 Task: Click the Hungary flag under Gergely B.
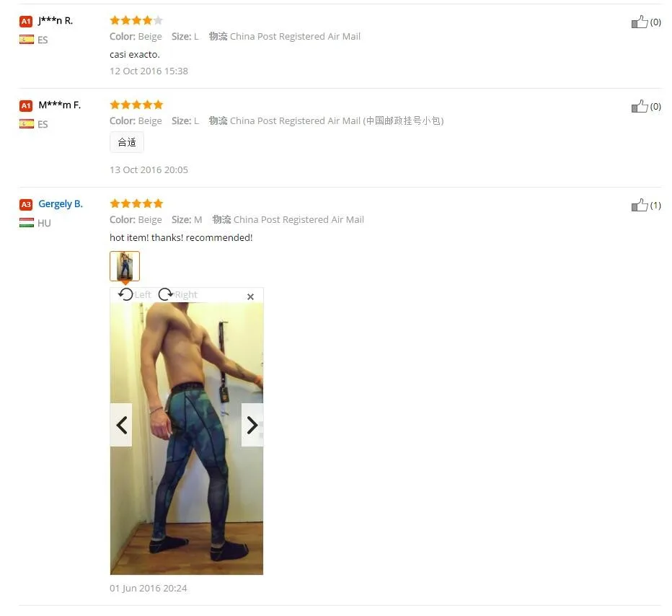27,223
